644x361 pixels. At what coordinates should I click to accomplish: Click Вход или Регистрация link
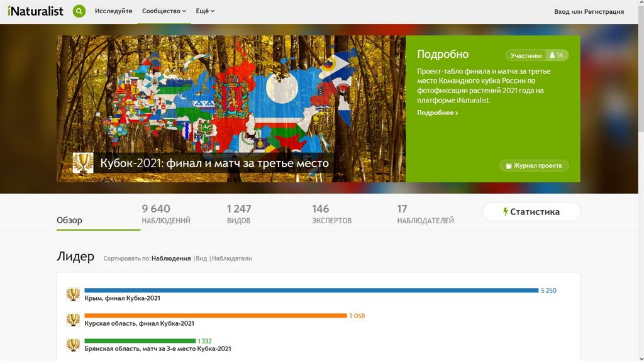click(x=589, y=11)
